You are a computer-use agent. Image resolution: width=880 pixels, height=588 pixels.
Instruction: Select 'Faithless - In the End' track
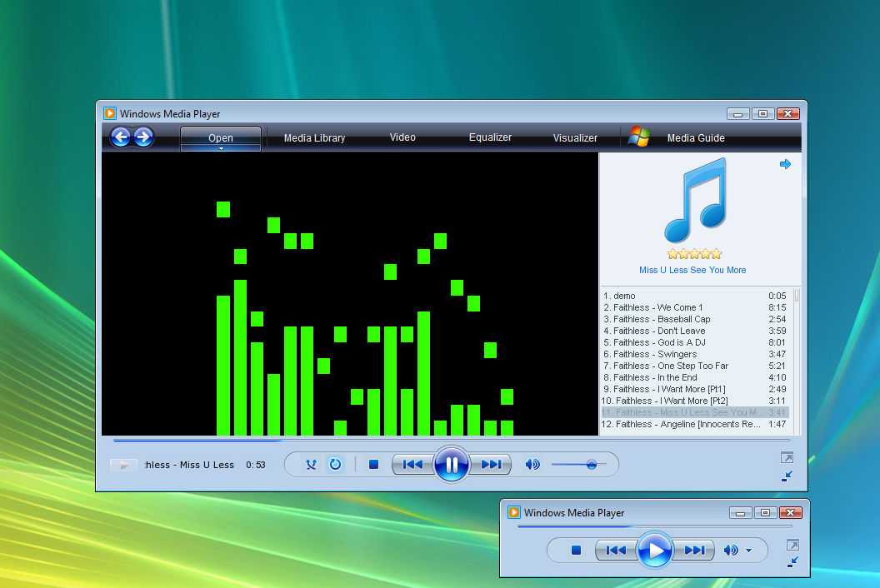(x=695, y=377)
